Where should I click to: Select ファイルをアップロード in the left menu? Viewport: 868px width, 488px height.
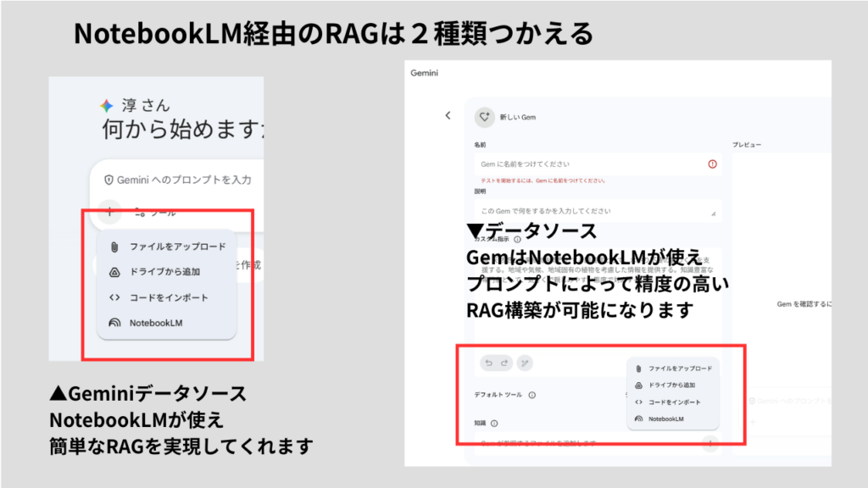click(177, 247)
